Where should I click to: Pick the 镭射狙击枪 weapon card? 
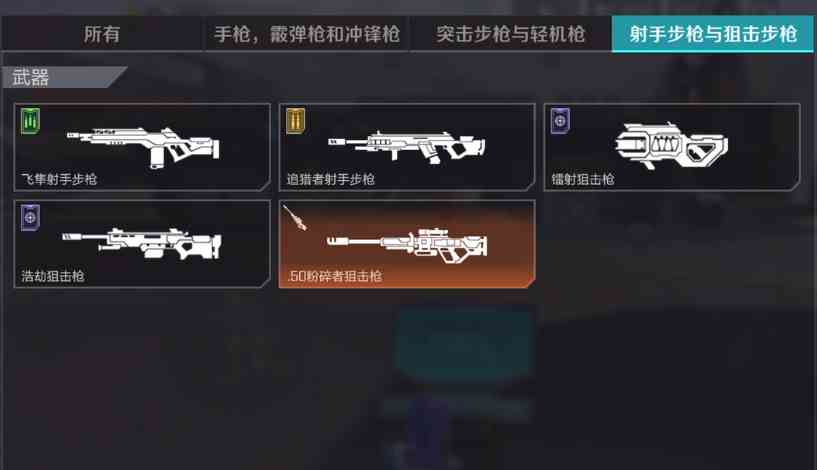[x=672, y=147]
